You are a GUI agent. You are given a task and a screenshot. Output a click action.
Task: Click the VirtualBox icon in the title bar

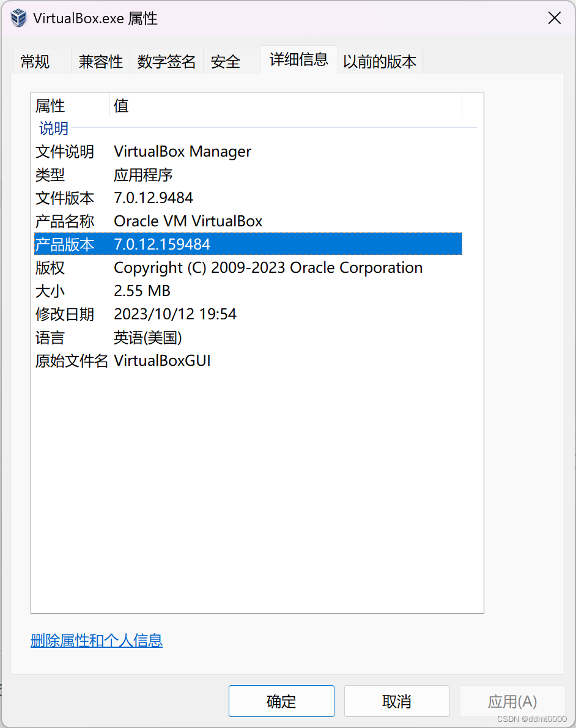tap(18, 18)
